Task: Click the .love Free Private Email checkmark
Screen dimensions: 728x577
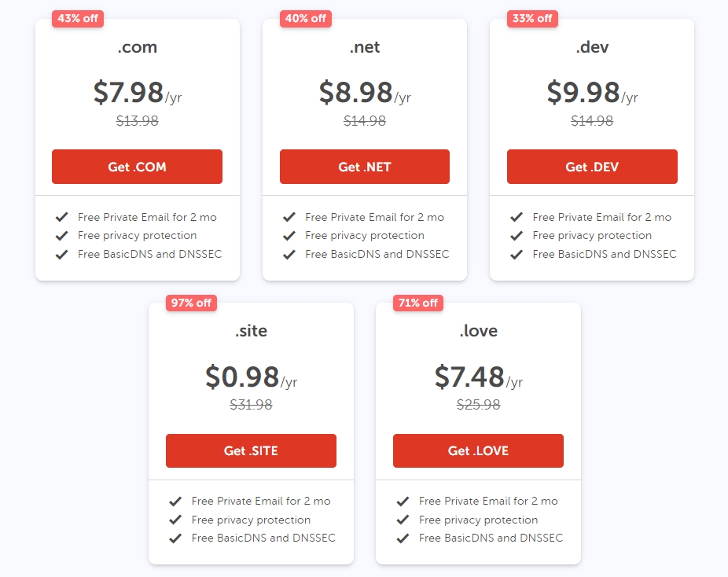Action: point(403,502)
